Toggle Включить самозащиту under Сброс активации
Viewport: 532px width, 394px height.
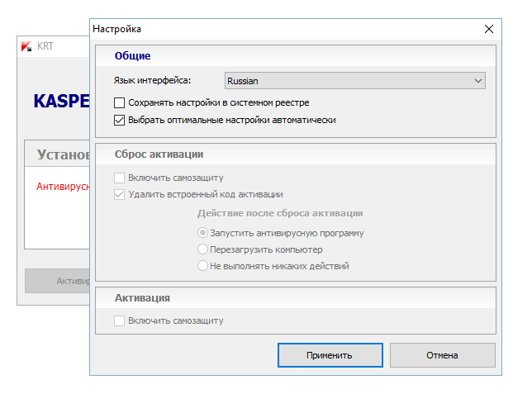pyautogui.click(x=120, y=178)
